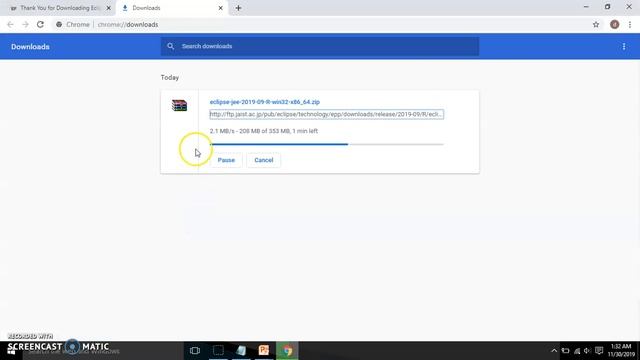
Task: Open Task View on the taskbar
Action: click(x=195, y=351)
